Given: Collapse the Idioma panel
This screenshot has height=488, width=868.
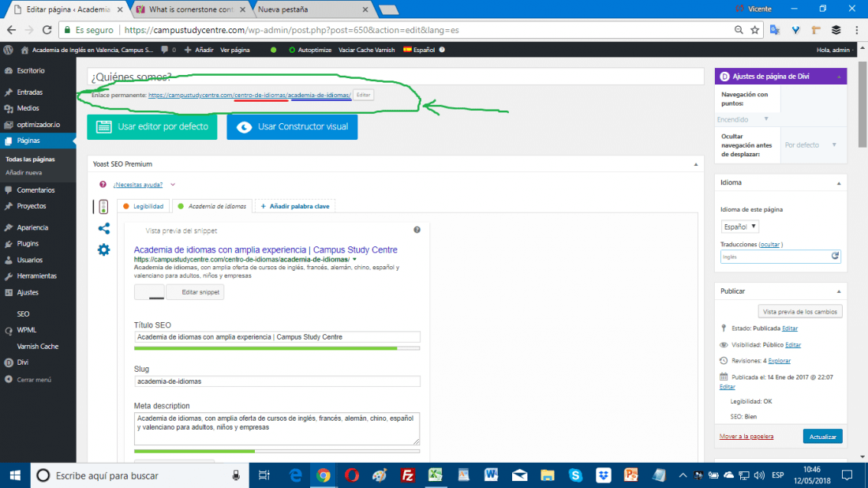Looking at the screenshot, I should pyautogui.click(x=839, y=182).
